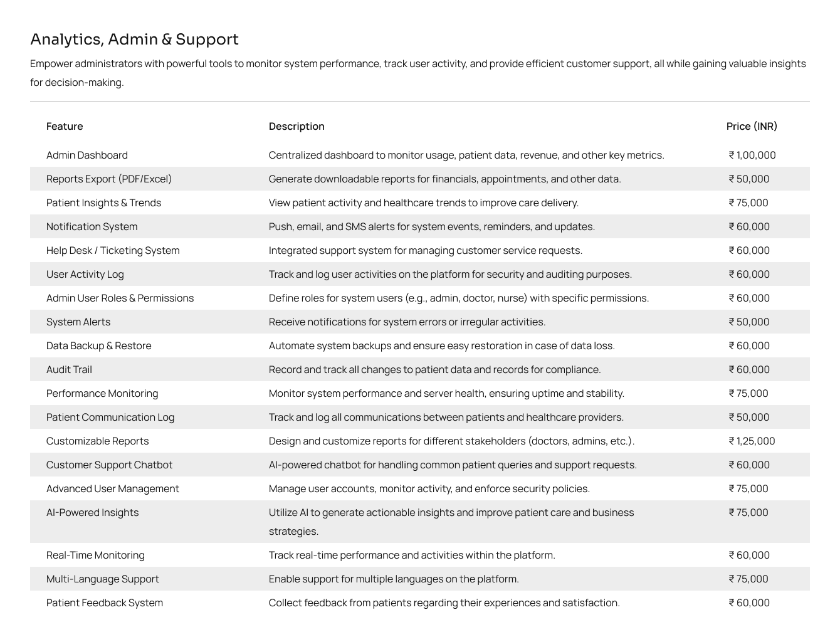The height and width of the screenshot is (642, 840).
Task: Click the Data Backup & Restore feature
Action: 99,345
